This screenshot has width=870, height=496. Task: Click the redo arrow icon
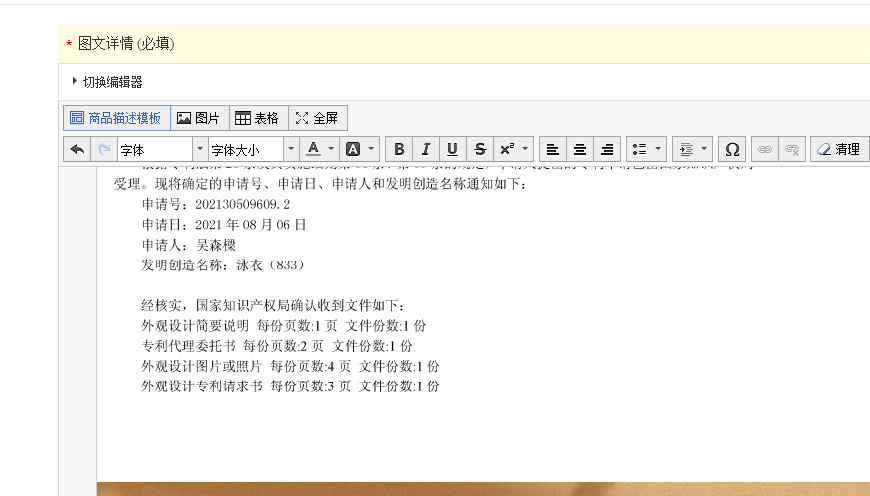tap(104, 149)
